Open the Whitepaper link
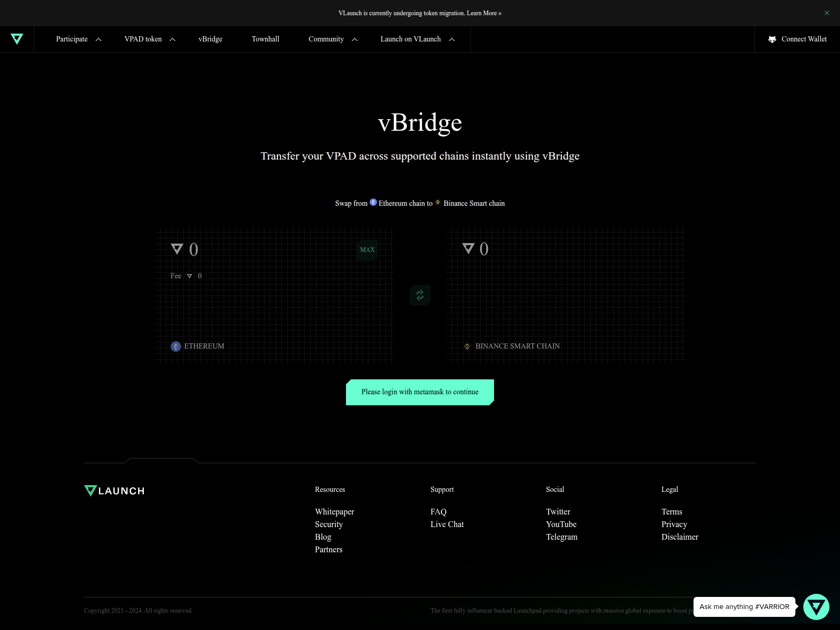The width and height of the screenshot is (840, 630). (334, 512)
